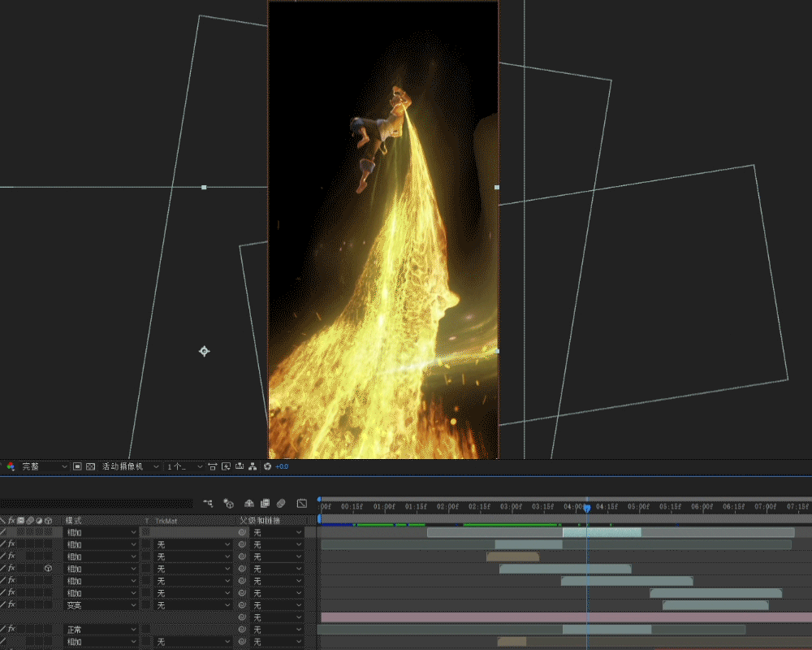This screenshot has width=812, height=650.
Task: Click the time navigator bar above ruler
Action: pos(565,499)
